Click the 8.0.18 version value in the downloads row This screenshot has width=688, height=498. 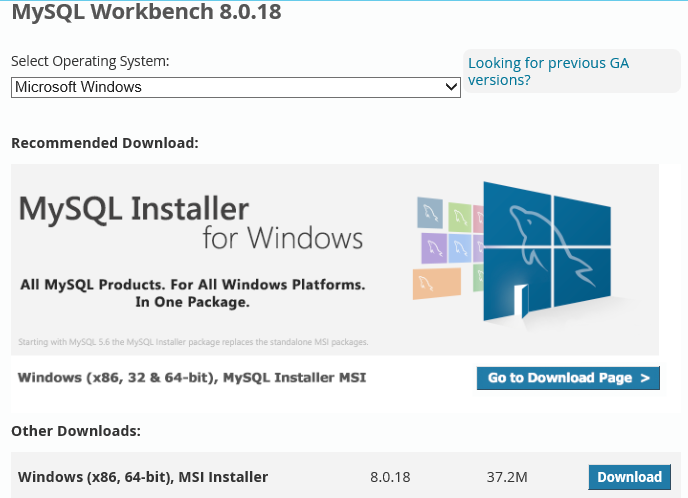tap(390, 477)
